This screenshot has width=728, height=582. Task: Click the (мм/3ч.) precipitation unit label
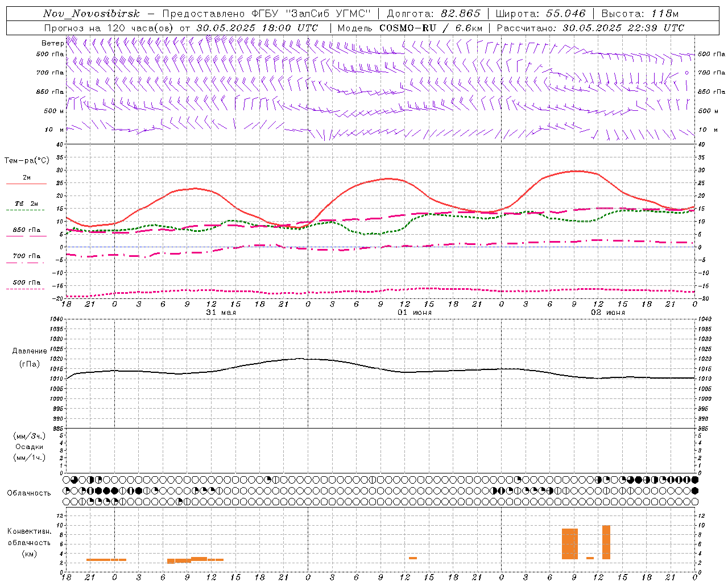[x=30, y=436]
